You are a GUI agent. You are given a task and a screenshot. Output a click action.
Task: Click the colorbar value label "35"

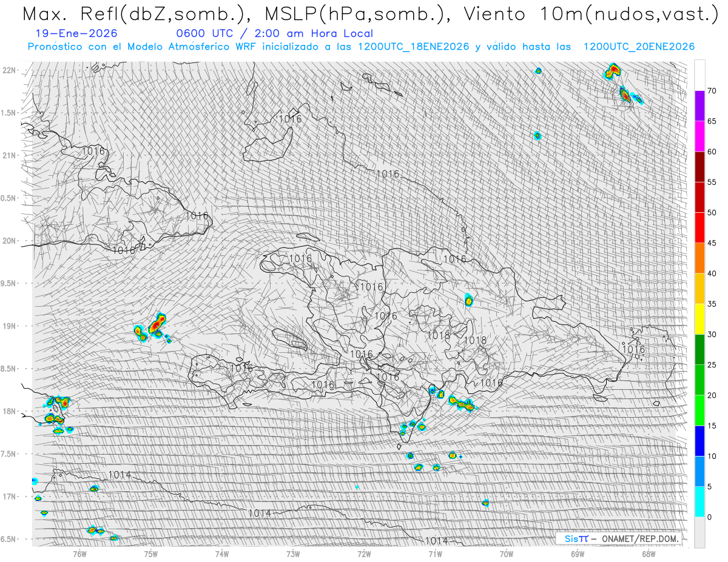click(x=712, y=304)
